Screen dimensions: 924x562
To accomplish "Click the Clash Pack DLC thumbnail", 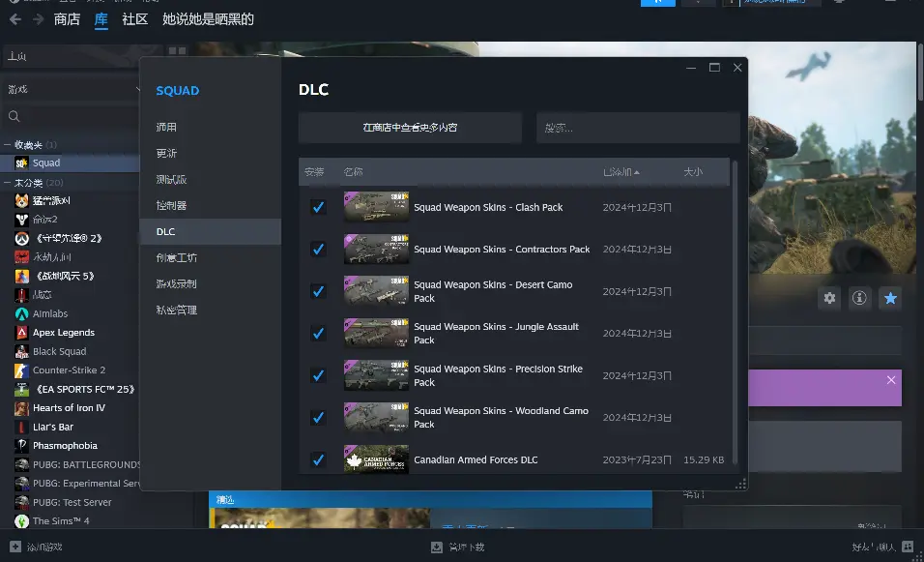I will click(x=376, y=207).
